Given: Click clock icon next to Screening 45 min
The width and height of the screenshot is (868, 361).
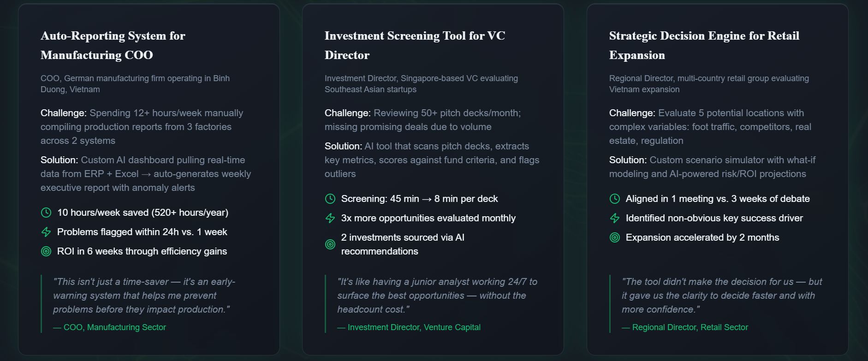Looking at the screenshot, I should (x=330, y=199).
